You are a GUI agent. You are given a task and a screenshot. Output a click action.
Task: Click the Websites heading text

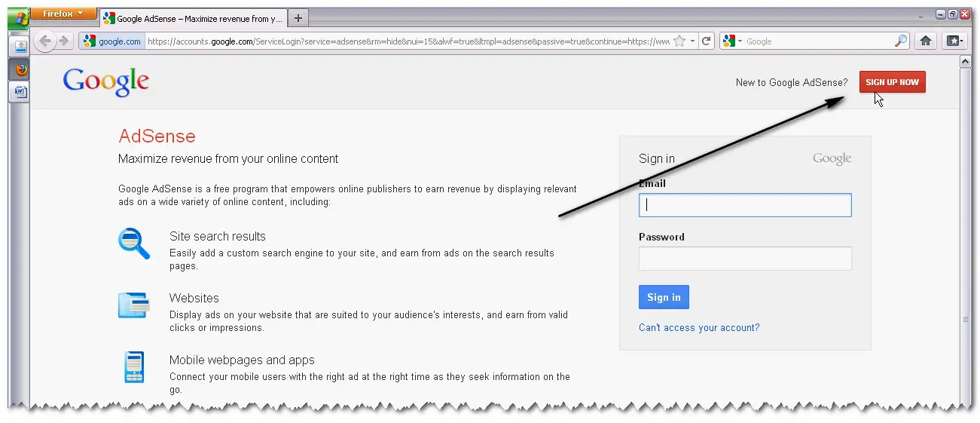point(194,298)
